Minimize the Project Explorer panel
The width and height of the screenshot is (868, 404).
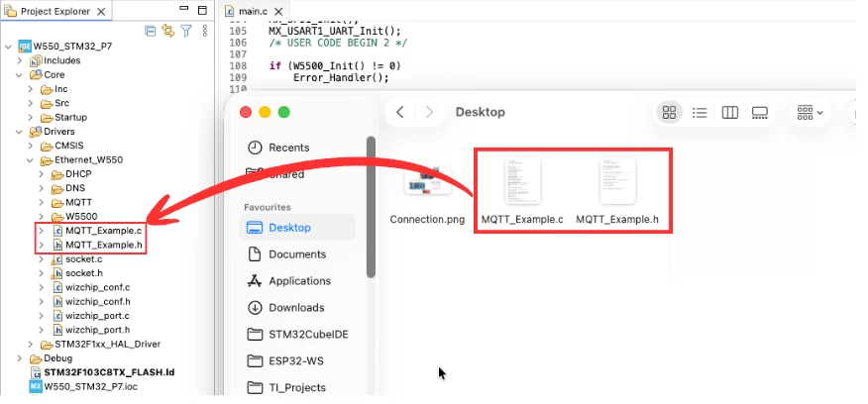(184, 9)
